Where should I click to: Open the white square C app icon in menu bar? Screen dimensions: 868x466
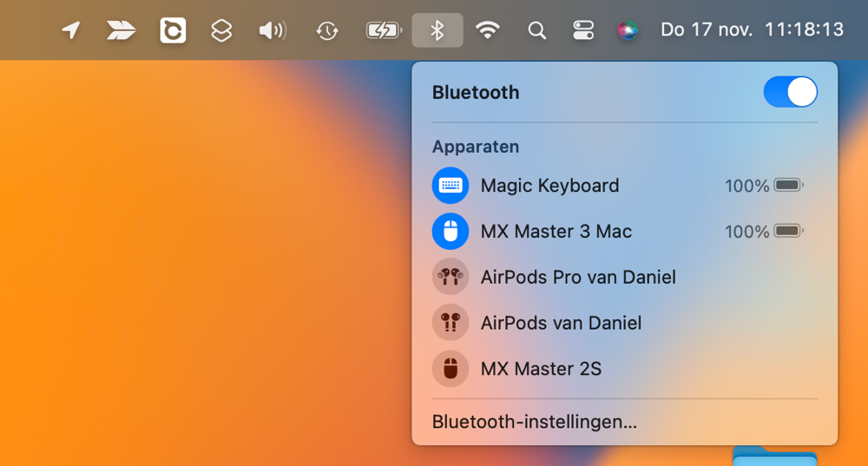(x=173, y=30)
